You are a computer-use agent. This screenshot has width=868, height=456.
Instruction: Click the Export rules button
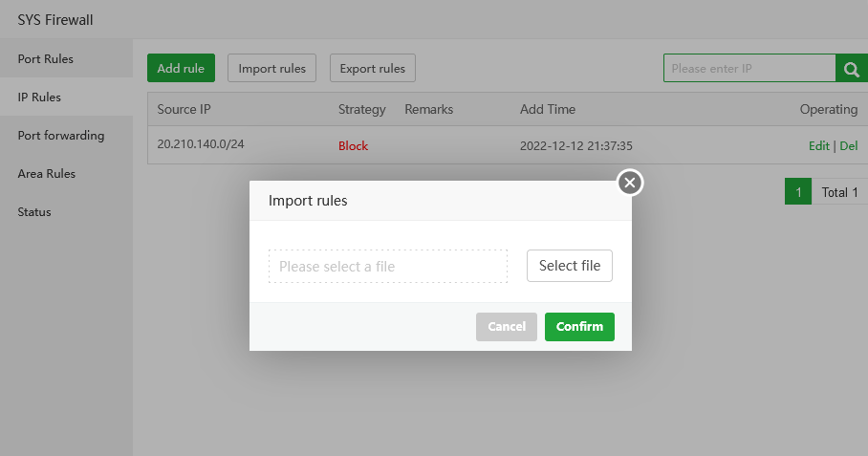pos(373,68)
